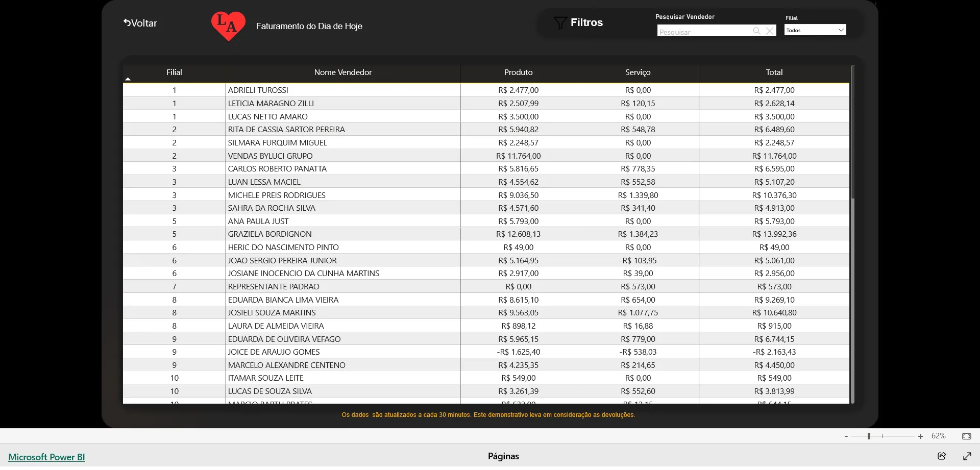
Task: Click the 62% zoom level value
Action: (x=939, y=436)
